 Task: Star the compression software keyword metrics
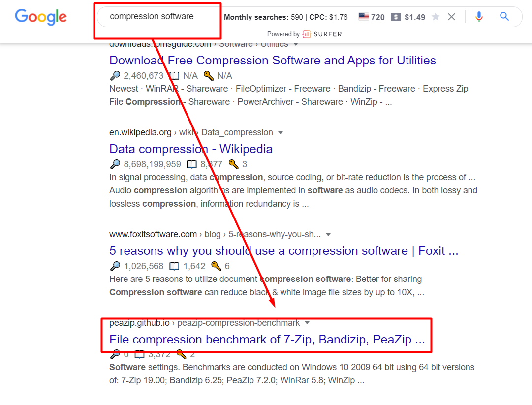(x=435, y=16)
